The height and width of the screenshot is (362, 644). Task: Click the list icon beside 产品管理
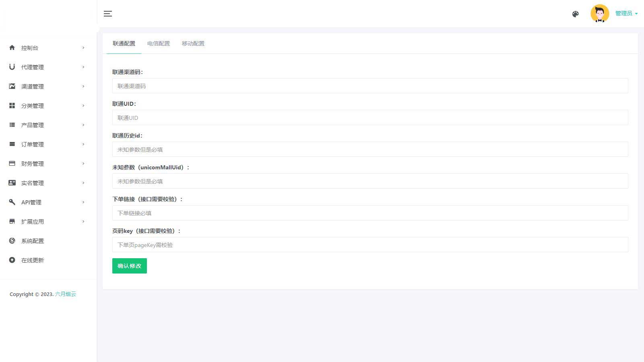coord(12,125)
